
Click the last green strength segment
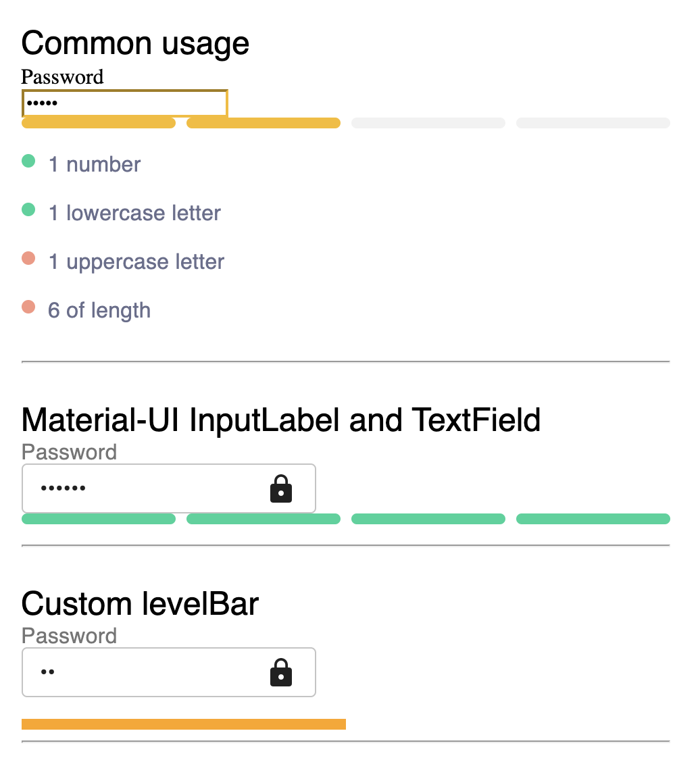tap(593, 519)
